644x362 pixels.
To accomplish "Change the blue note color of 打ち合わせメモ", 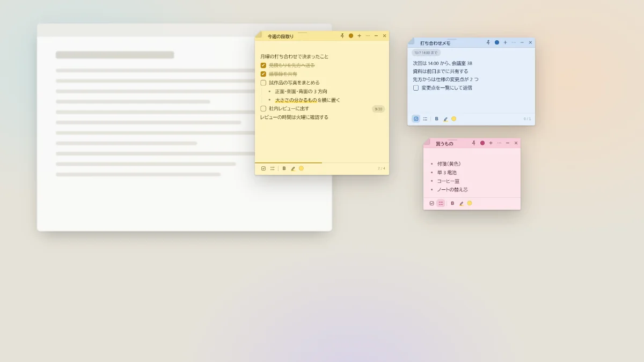I will click(x=497, y=42).
